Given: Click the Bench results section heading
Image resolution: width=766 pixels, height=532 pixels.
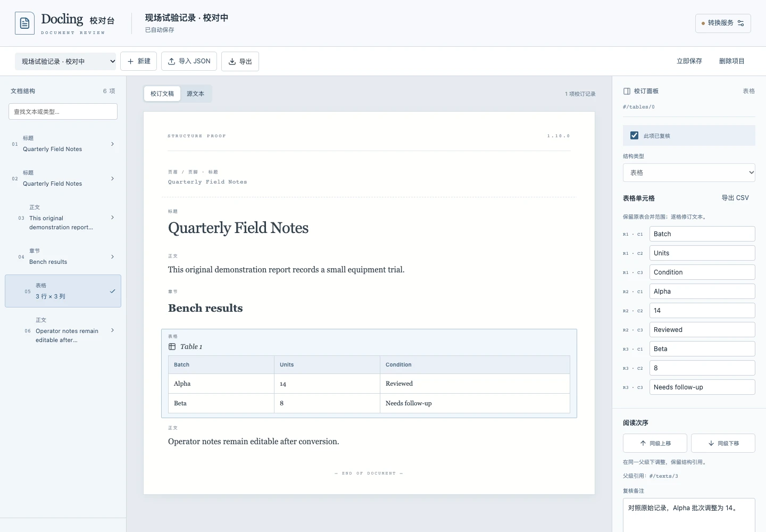Looking at the screenshot, I should [x=205, y=308].
